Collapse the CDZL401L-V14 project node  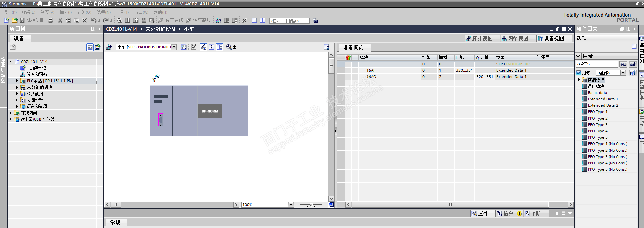coord(11,62)
